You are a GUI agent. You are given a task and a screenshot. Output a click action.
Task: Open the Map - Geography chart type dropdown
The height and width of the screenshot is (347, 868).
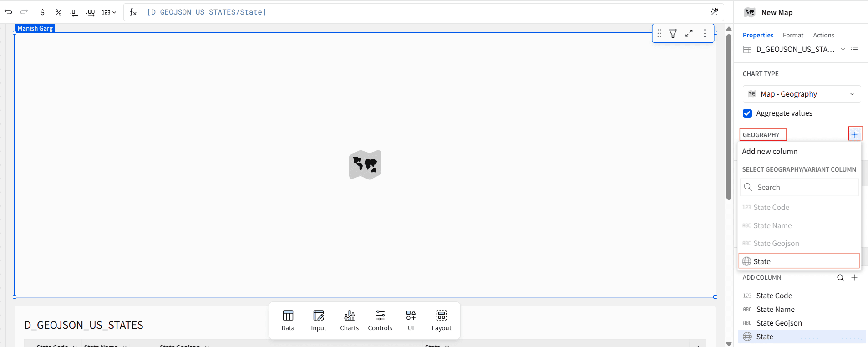pyautogui.click(x=802, y=94)
